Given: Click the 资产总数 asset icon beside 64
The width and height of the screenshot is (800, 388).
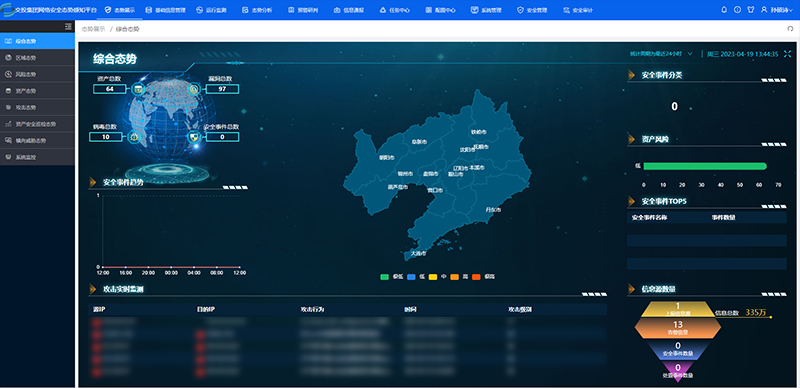Looking at the screenshot, I should [138, 89].
